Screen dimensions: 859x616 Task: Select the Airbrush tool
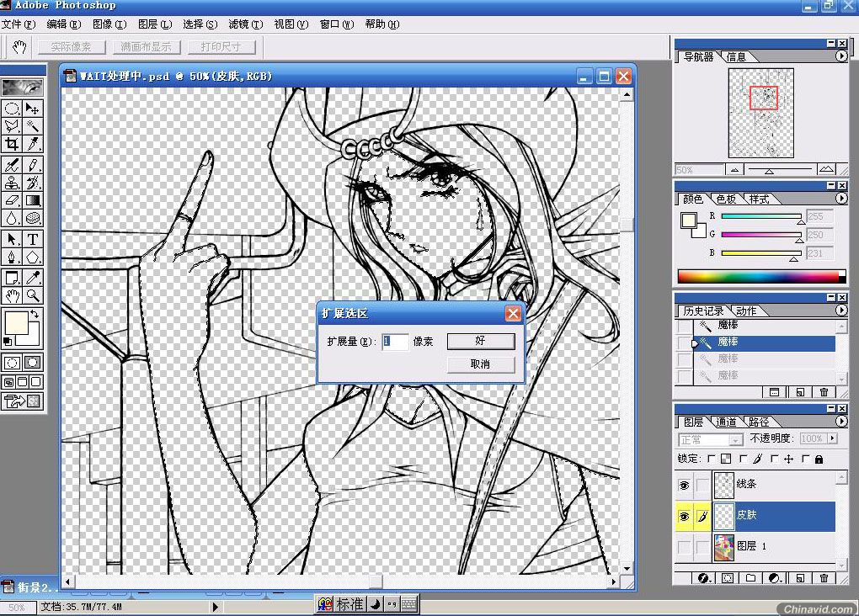click(x=12, y=165)
